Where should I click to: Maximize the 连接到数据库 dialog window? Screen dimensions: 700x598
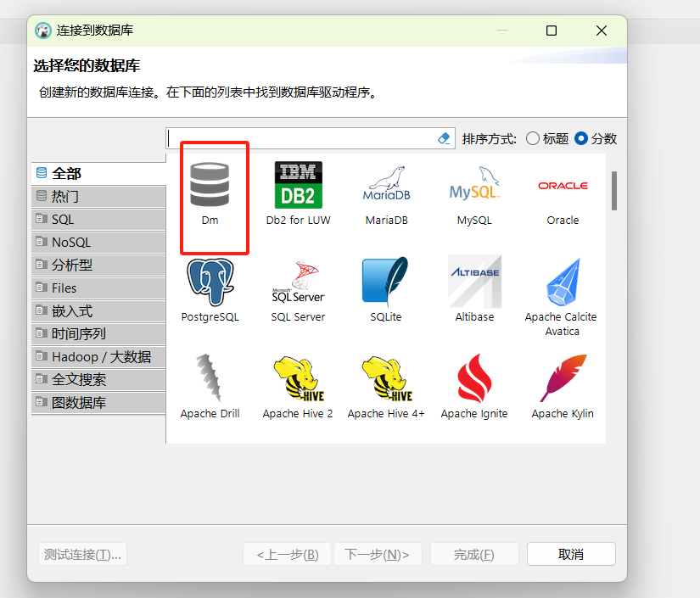[x=552, y=31]
